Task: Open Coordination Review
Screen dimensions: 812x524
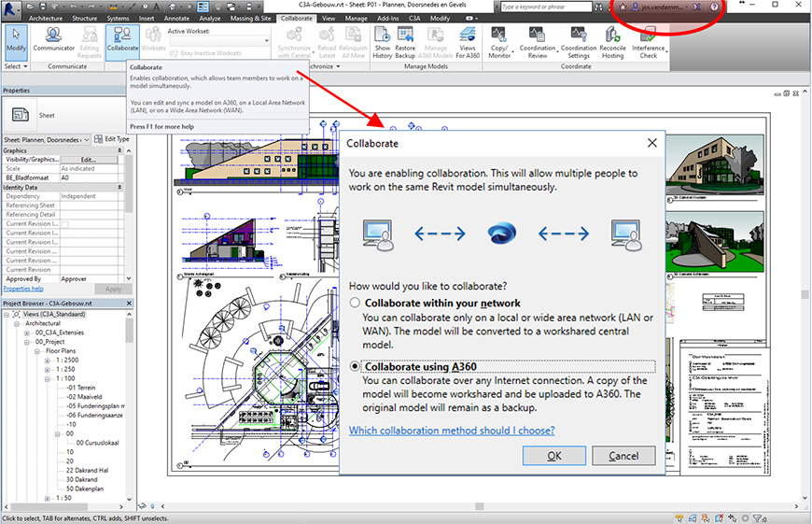Action: pos(538,43)
